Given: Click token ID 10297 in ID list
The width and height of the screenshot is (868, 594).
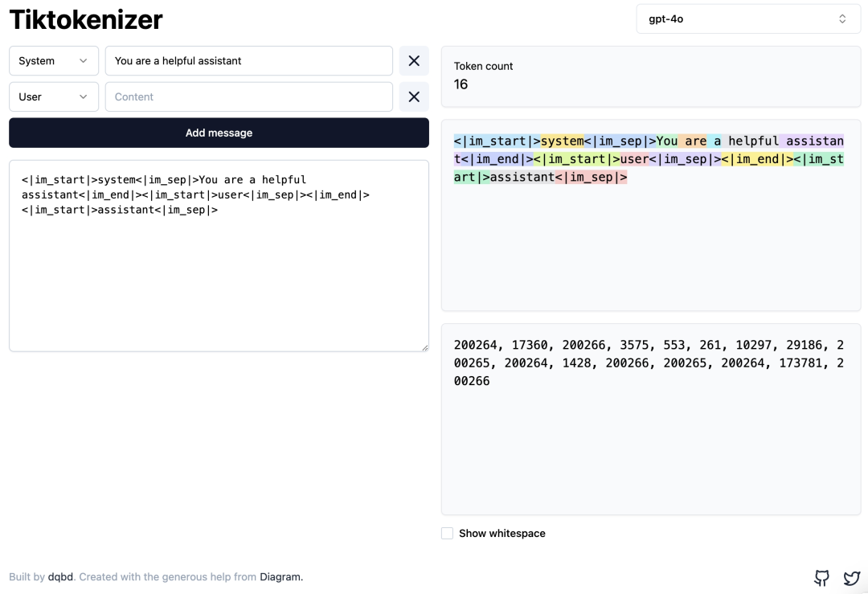Looking at the screenshot, I should tap(753, 345).
